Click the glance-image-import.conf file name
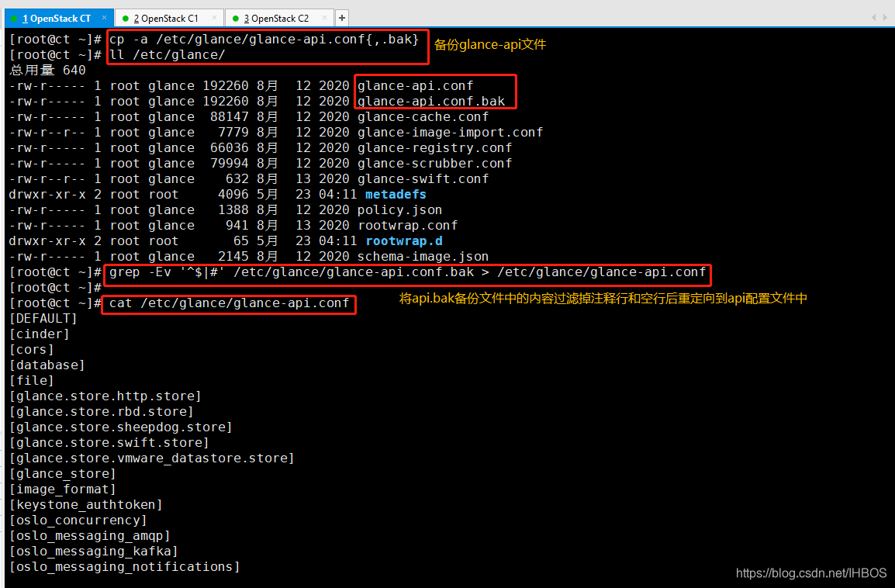Screen dimensions: 895x588 pyautogui.click(x=451, y=132)
